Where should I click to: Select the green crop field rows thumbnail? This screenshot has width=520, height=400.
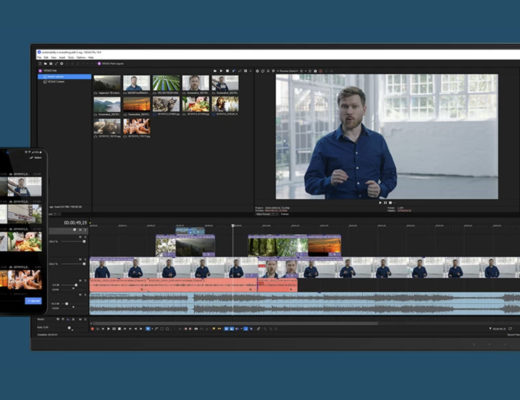pyautogui.click(x=166, y=83)
